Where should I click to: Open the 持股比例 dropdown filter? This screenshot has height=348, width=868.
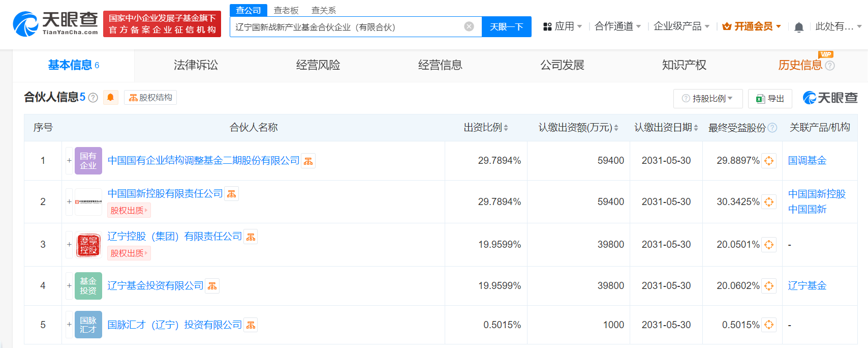tap(708, 99)
